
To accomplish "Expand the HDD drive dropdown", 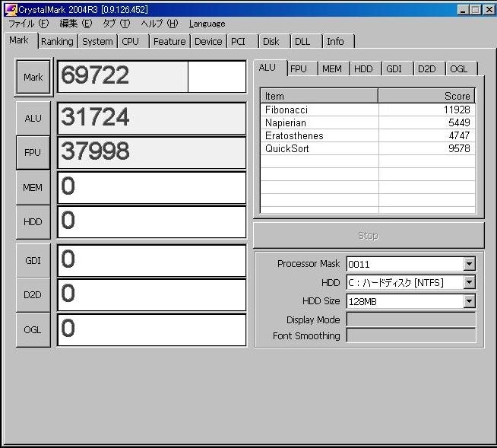I will click(x=469, y=282).
